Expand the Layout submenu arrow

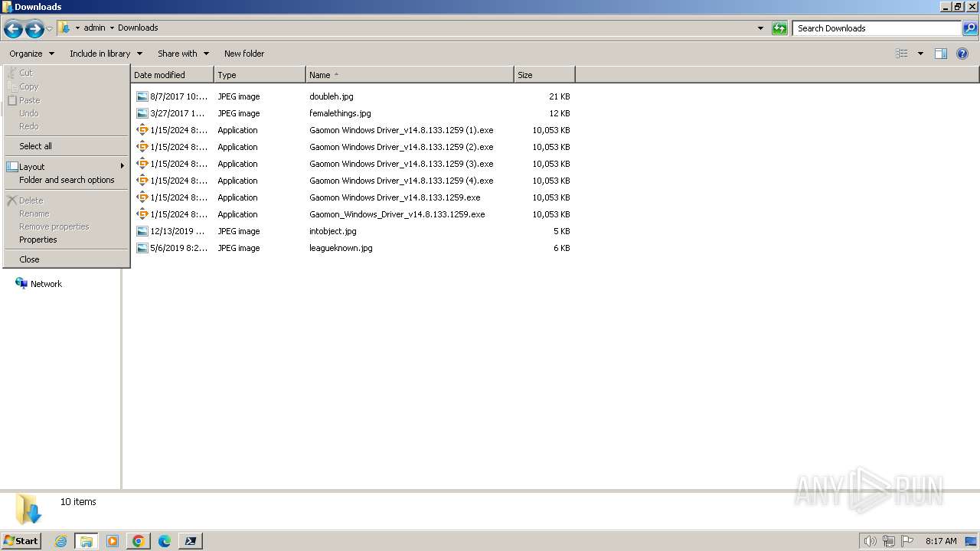click(x=122, y=166)
